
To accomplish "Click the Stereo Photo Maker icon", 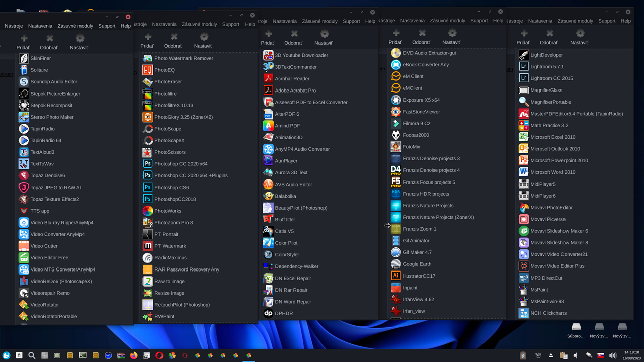I will point(24,117).
